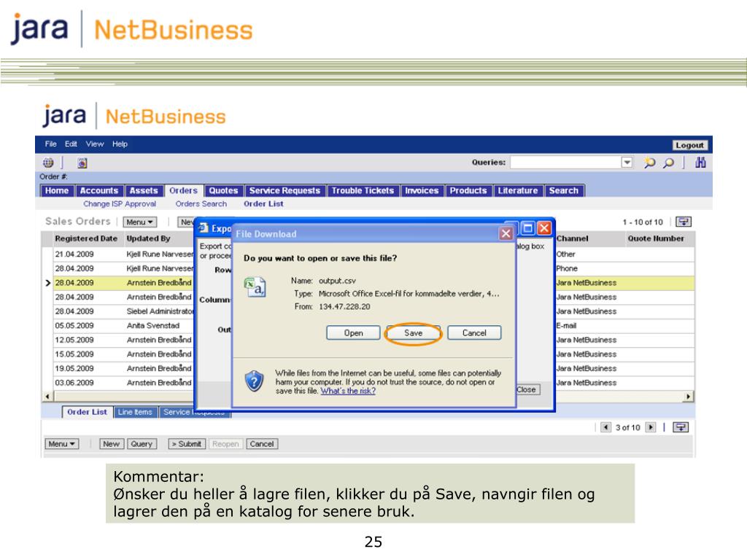Toggle list view icon near 1 - 10 of 10
The width and height of the screenshot is (747, 560).
pos(683,222)
